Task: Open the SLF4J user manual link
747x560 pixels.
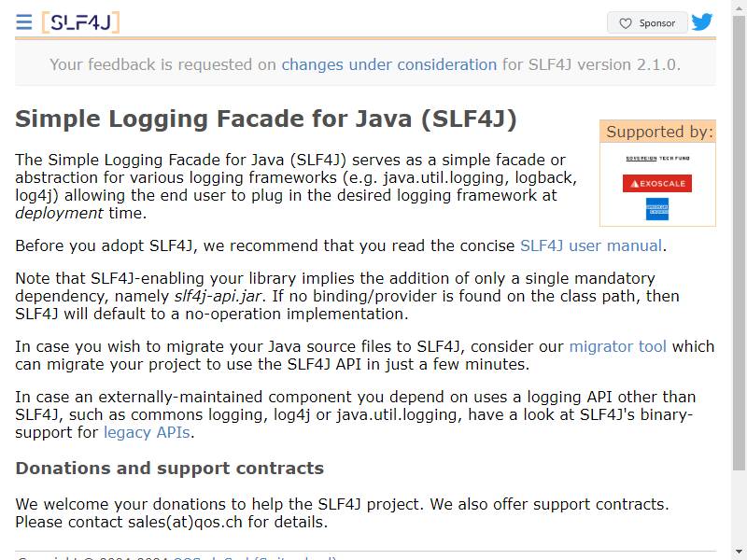Action: [591, 245]
